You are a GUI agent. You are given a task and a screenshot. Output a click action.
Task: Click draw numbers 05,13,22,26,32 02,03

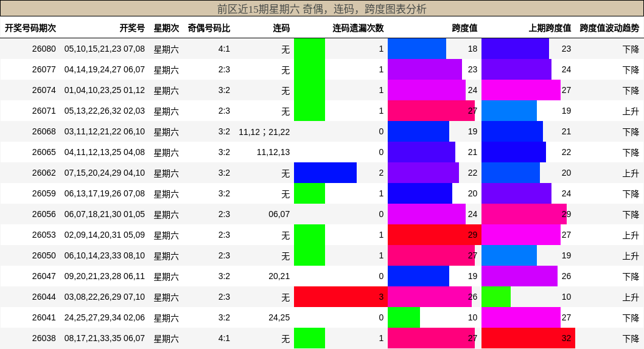pyautogui.click(x=105, y=111)
